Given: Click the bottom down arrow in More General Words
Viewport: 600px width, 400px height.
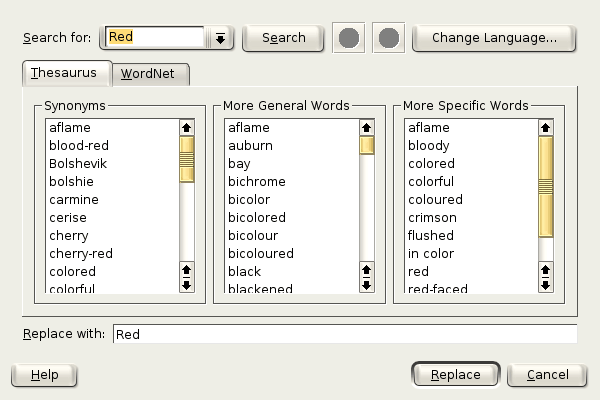Looking at the screenshot, I should click(367, 286).
